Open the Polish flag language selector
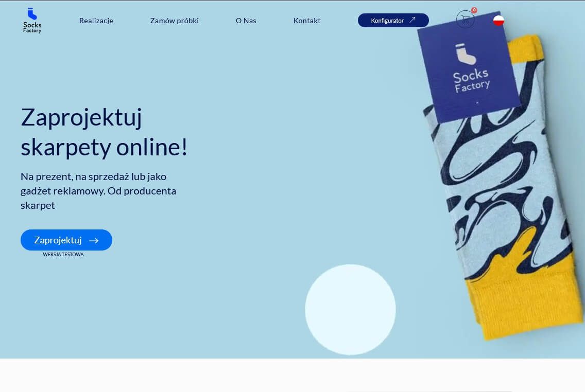This screenshot has height=392, width=585. click(498, 21)
